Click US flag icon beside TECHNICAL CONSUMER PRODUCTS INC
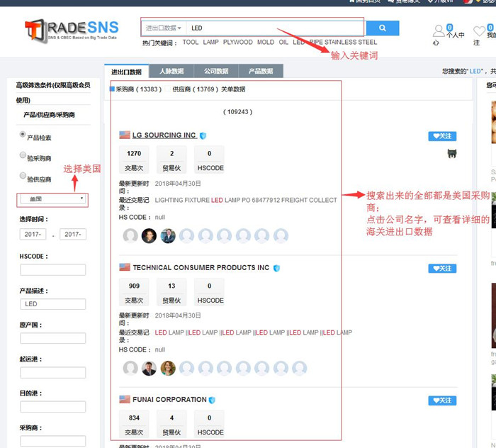Screen dimensions: 496x448 pyautogui.click(x=125, y=267)
